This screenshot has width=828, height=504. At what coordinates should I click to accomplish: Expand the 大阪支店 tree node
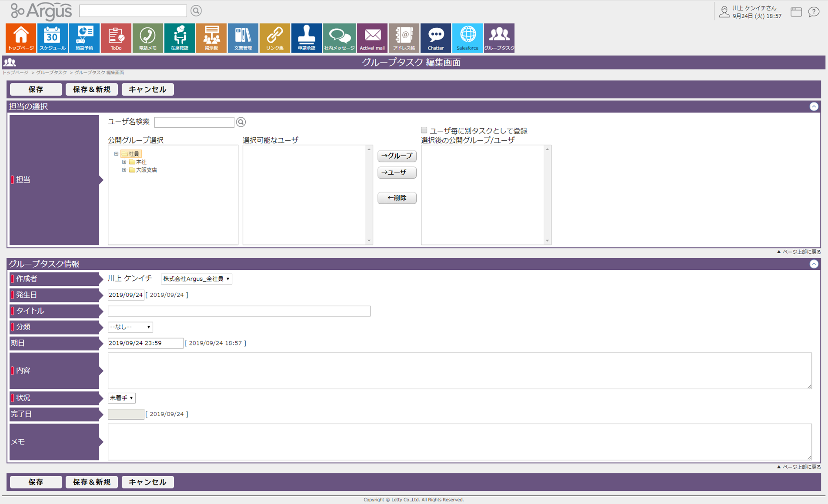(x=124, y=170)
